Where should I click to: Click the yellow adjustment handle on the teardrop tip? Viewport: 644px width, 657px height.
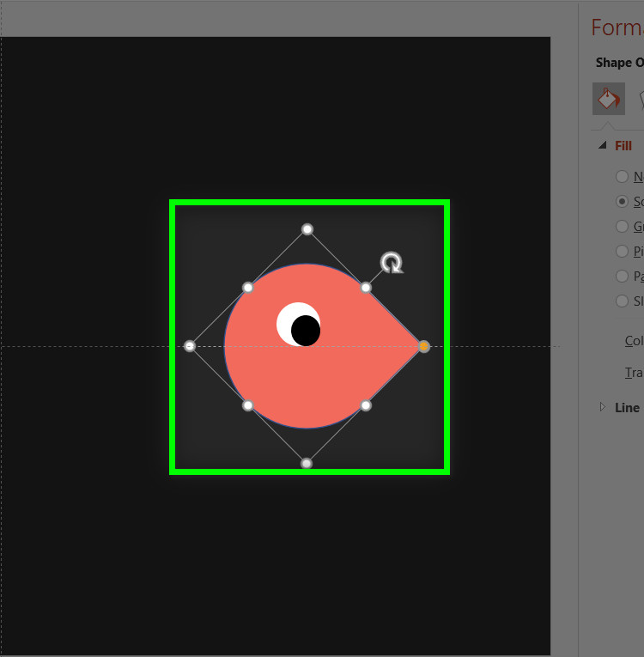click(423, 346)
